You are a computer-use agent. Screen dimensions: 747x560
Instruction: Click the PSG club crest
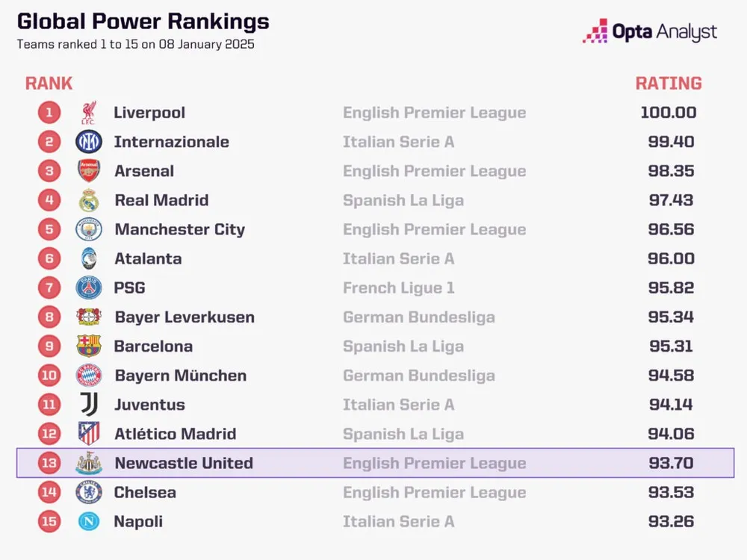(89, 287)
